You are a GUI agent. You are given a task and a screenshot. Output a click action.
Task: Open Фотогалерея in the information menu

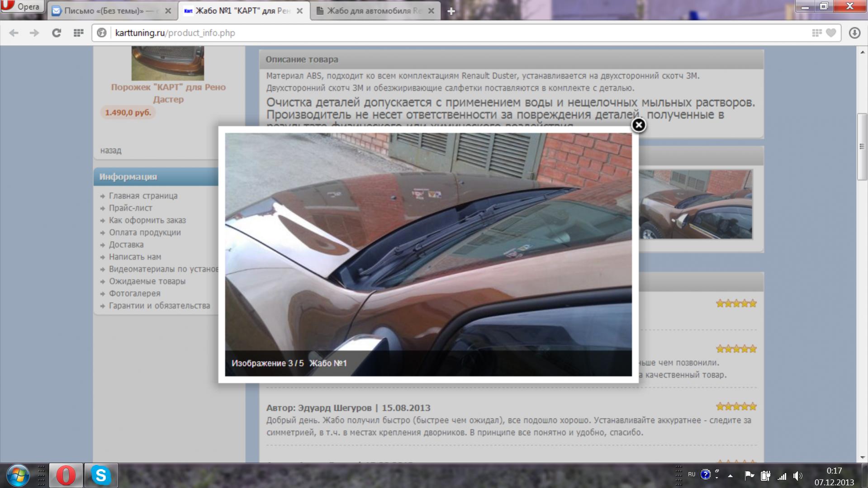(x=134, y=294)
